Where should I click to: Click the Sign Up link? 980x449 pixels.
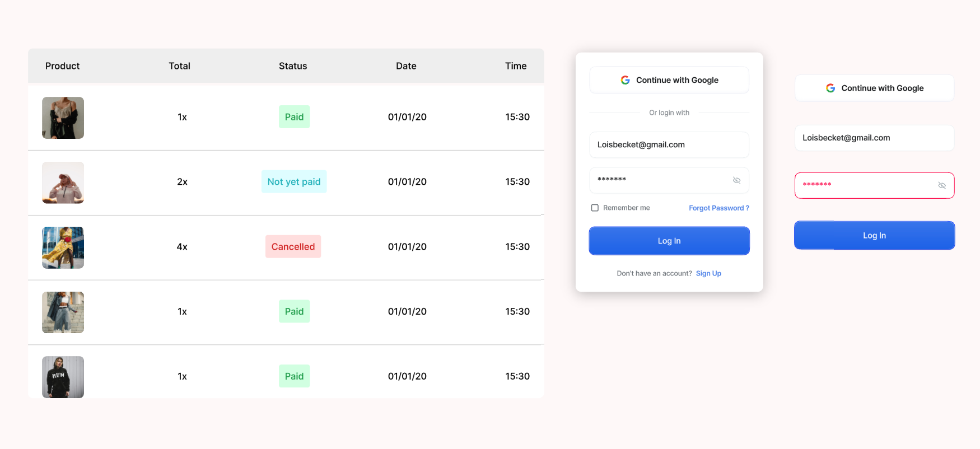coord(708,273)
